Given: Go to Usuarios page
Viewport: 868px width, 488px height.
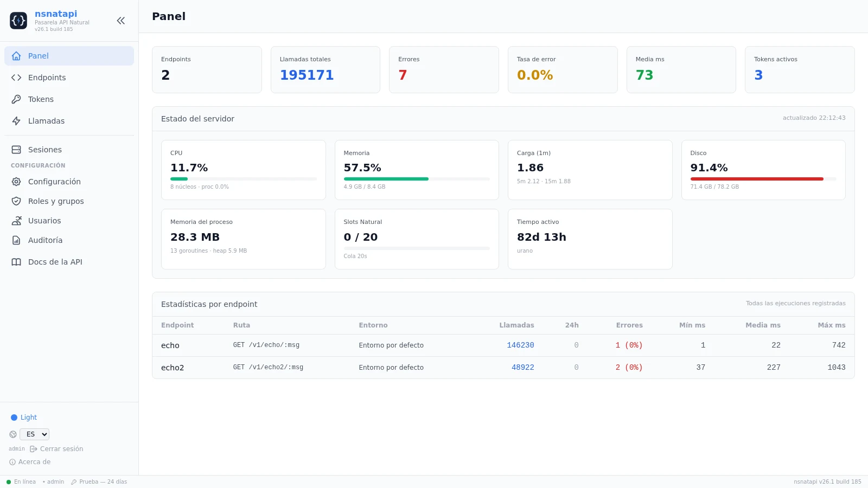Looking at the screenshot, I should [x=69, y=221].
